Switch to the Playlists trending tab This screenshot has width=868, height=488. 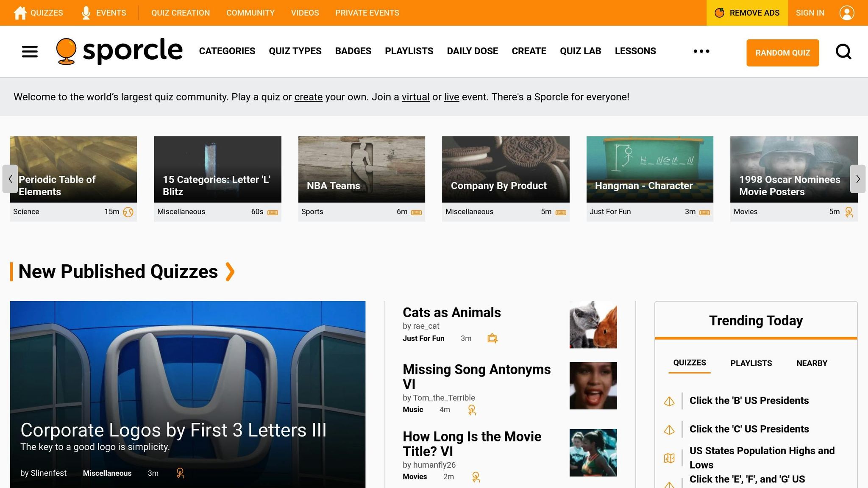(751, 363)
